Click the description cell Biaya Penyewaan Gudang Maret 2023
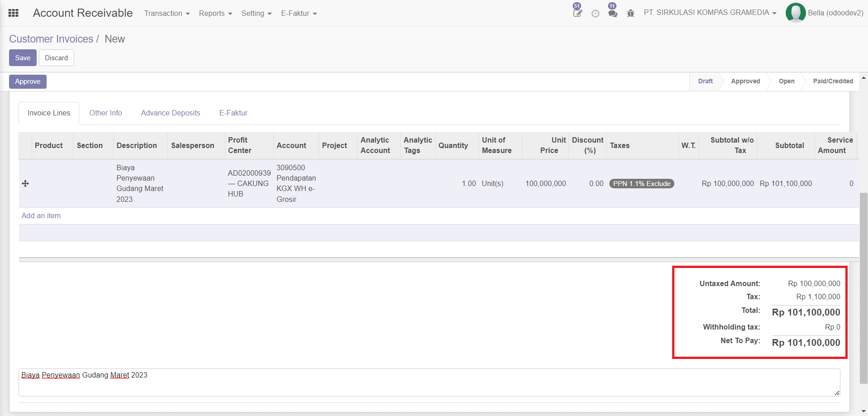 click(140, 183)
